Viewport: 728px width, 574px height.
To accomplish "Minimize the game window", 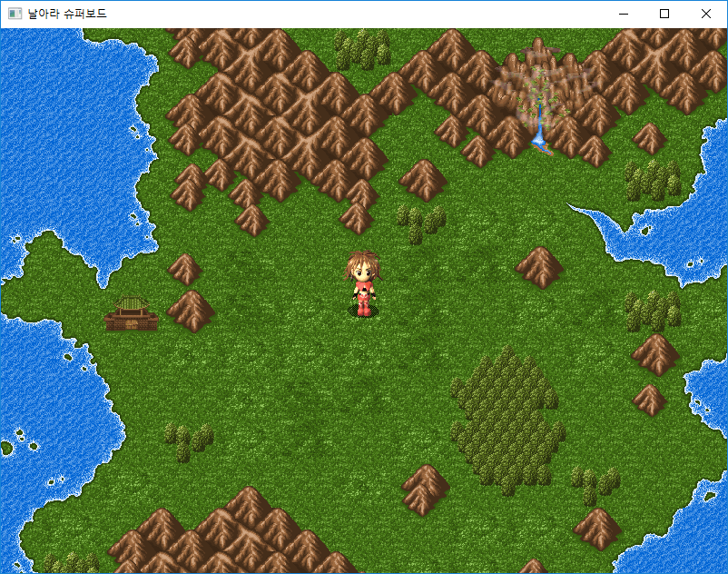I will coord(624,14).
